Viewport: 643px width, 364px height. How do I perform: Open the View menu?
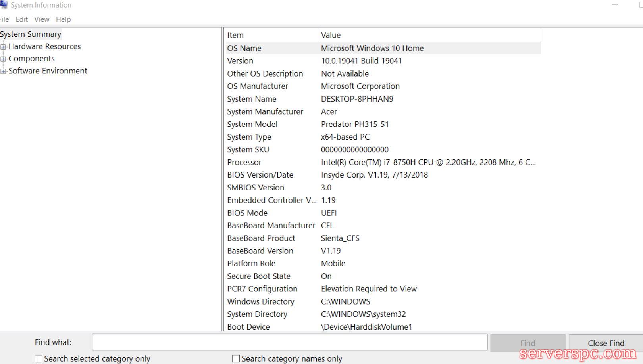click(x=42, y=19)
